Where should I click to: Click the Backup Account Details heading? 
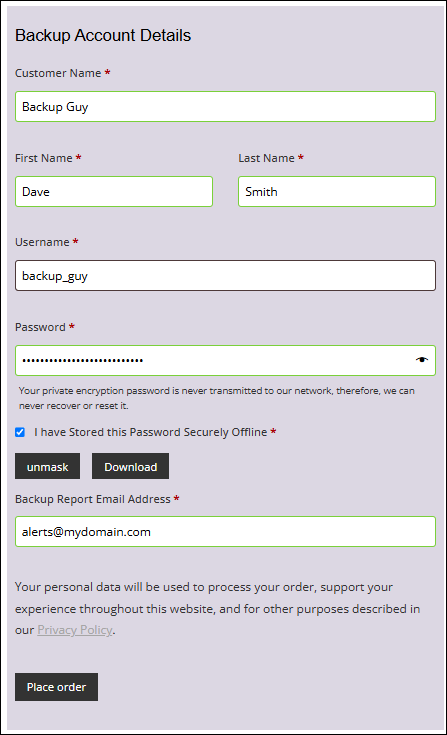(x=103, y=35)
